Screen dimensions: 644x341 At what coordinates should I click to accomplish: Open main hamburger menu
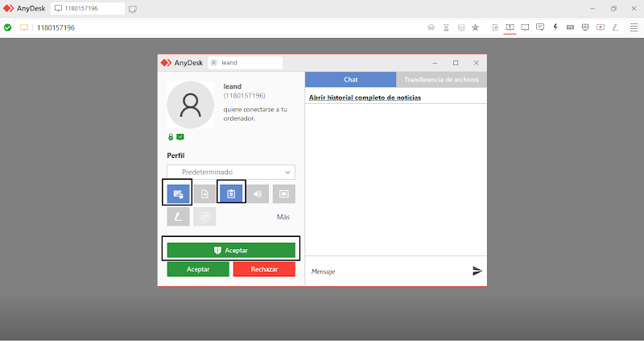pos(634,27)
